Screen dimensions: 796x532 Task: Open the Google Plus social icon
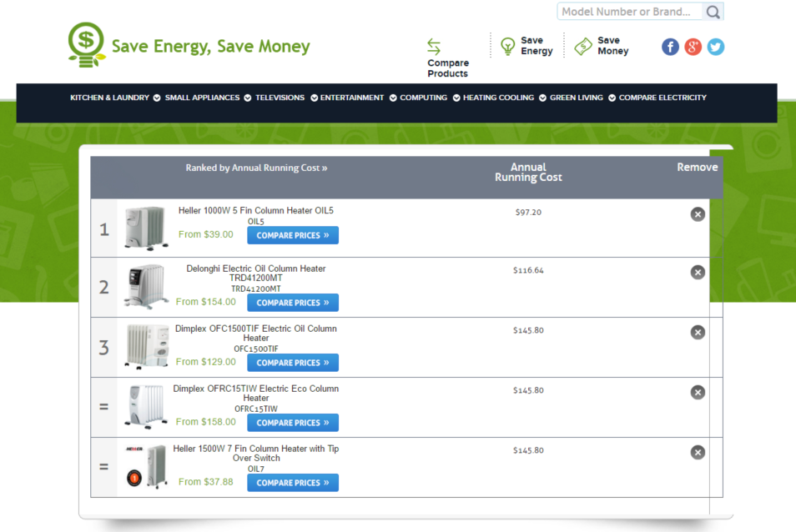point(693,47)
